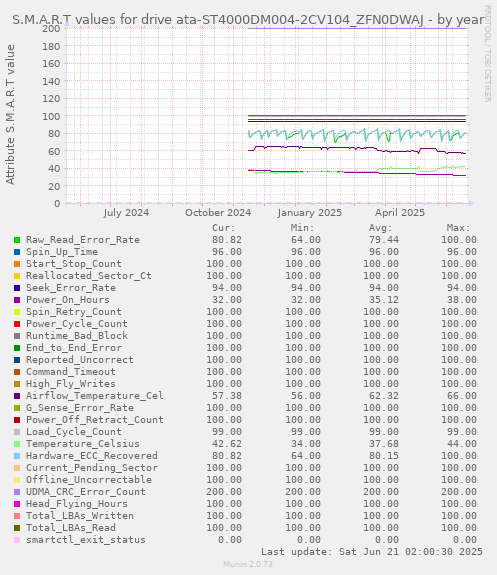The width and height of the screenshot is (497, 575).
Task: Click the blue Spin_Up_Time legend swatch
Action: (x=17, y=252)
